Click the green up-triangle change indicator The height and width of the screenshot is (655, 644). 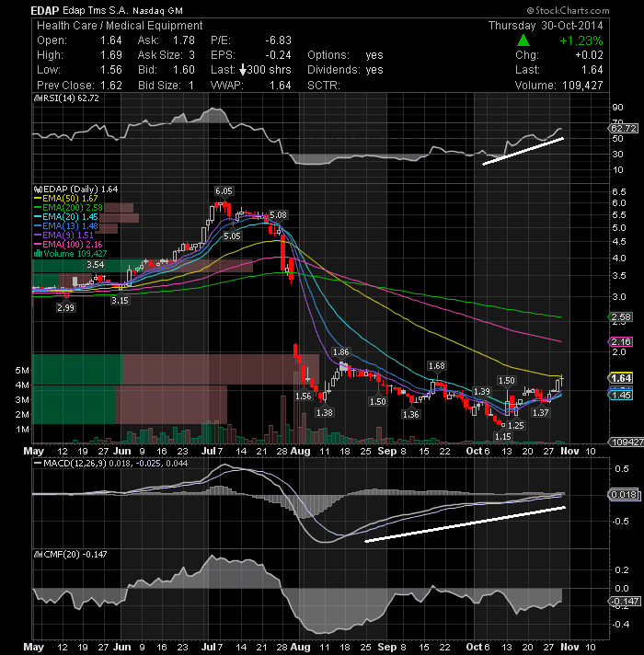[523, 40]
